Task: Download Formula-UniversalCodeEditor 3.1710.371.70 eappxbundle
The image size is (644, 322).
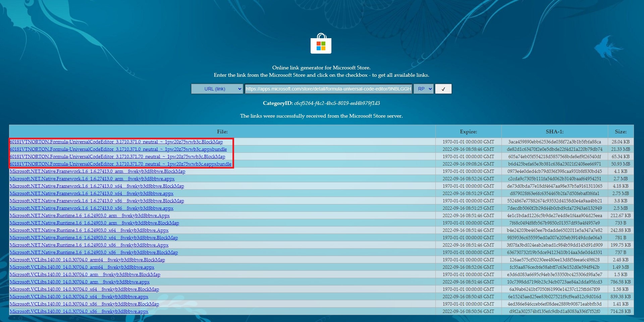Action: [121, 164]
